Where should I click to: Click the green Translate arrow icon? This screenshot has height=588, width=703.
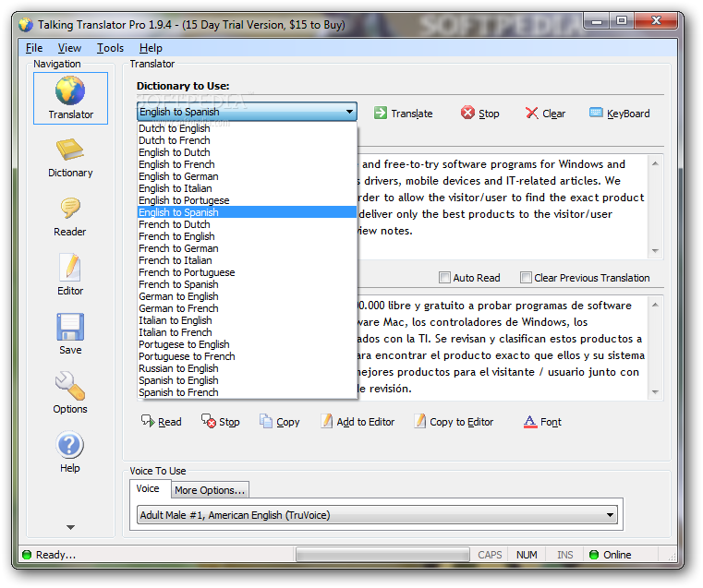coord(381,113)
